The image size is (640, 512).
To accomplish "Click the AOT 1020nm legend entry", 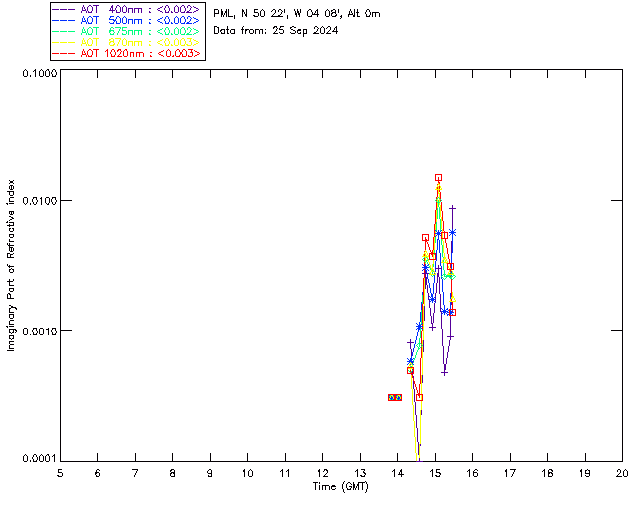I will 127,53.
